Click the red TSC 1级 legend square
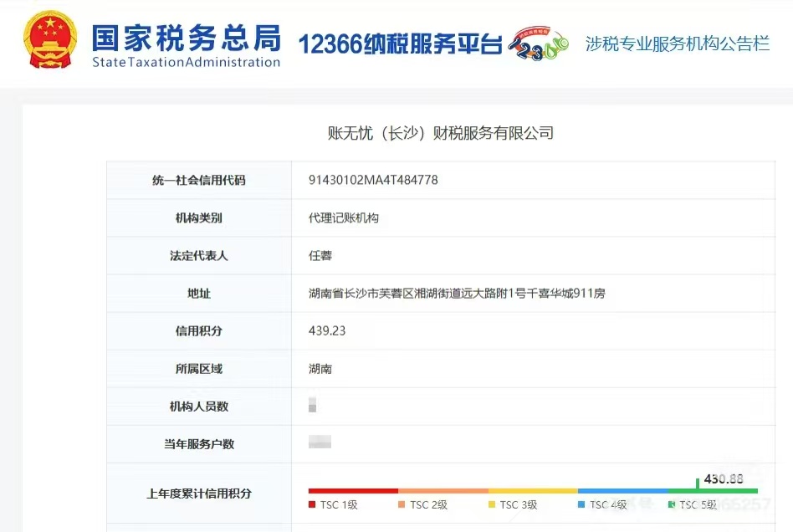793x532 pixels. click(312, 505)
